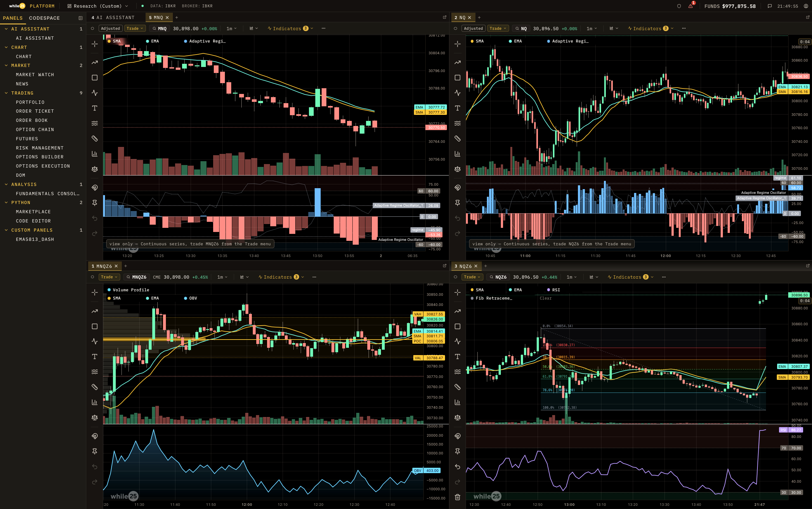Screen dimensions: 812x509
Task: Open more options menu in NQ chart toolbar
Action: pyautogui.click(x=684, y=29)
